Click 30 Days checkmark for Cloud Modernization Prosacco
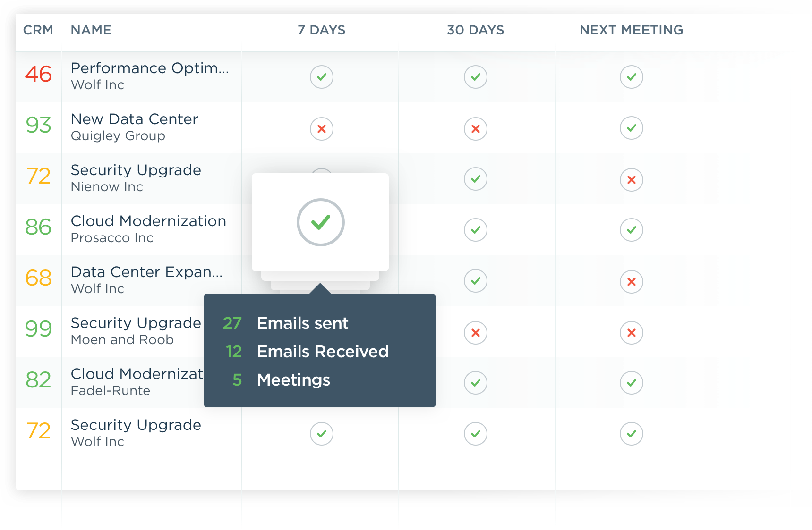 coord(475,230)
